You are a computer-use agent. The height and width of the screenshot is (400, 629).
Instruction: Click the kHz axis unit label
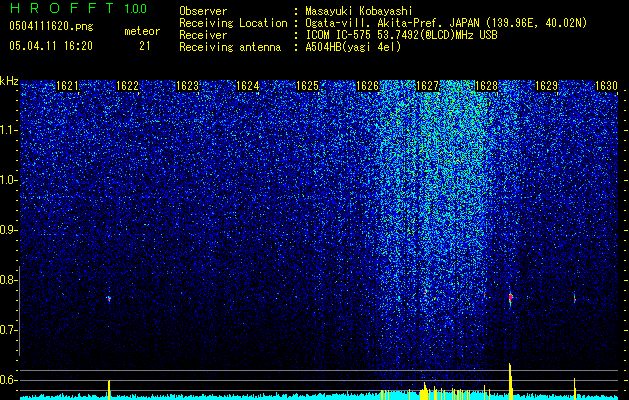pos(9,81)
